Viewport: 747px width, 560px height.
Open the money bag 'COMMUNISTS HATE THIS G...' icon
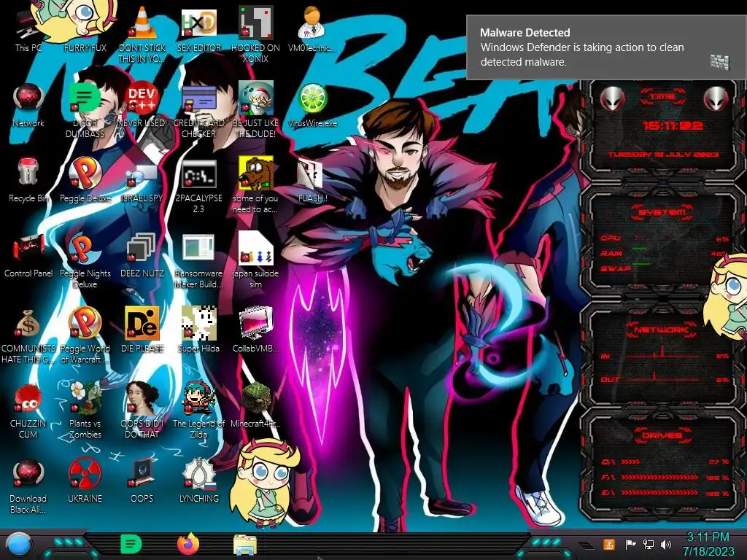pos(28,336)
